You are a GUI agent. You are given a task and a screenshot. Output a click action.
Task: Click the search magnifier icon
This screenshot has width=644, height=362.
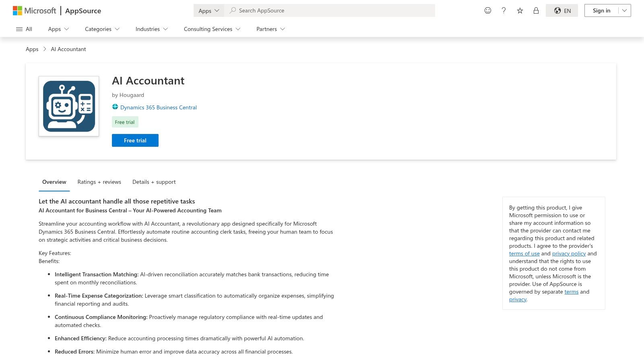[x=233, y=10]
